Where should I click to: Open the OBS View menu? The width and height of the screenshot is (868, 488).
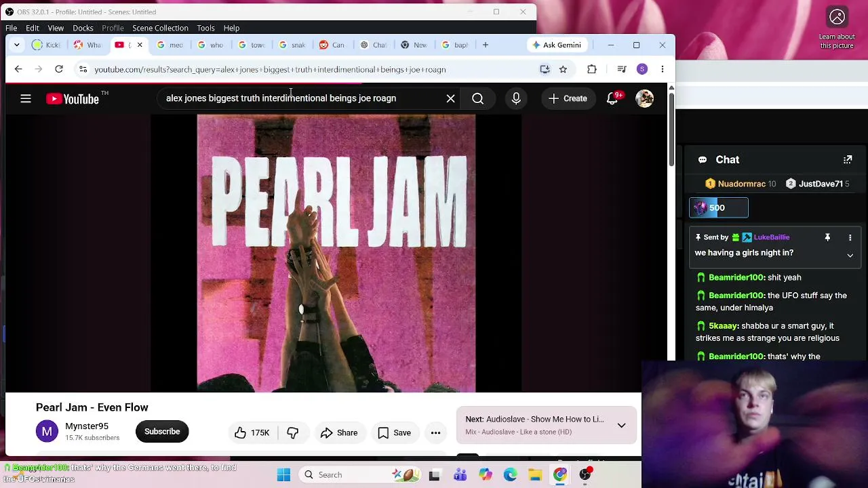pyautogui.click(x=56, y=28)
